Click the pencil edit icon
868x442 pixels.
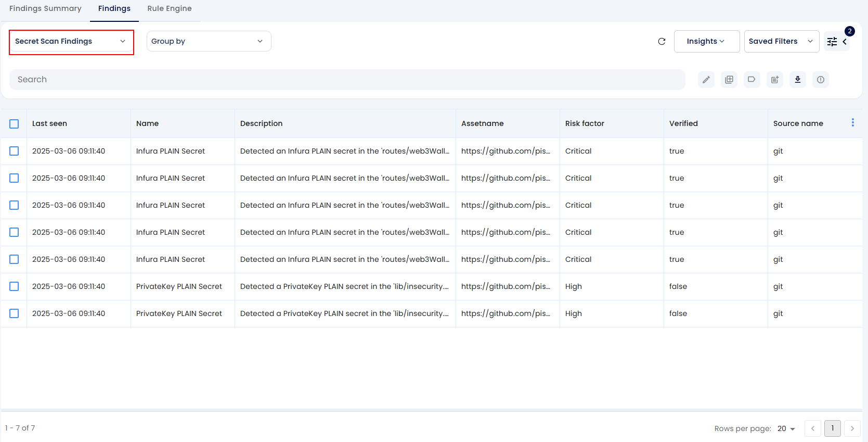(706, 80)
